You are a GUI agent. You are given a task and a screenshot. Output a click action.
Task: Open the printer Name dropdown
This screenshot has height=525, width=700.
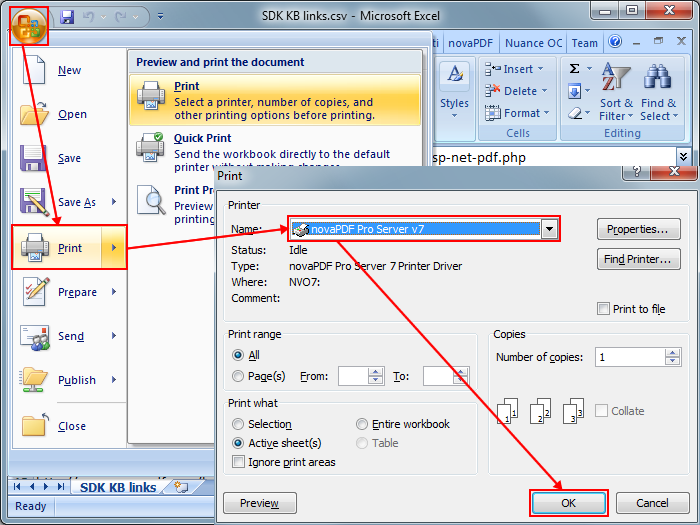coord(549,229)
